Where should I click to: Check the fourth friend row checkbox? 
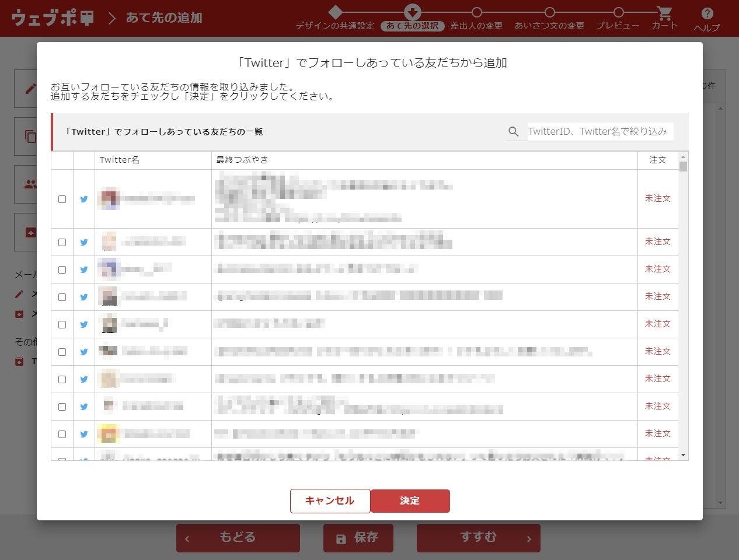62,297
